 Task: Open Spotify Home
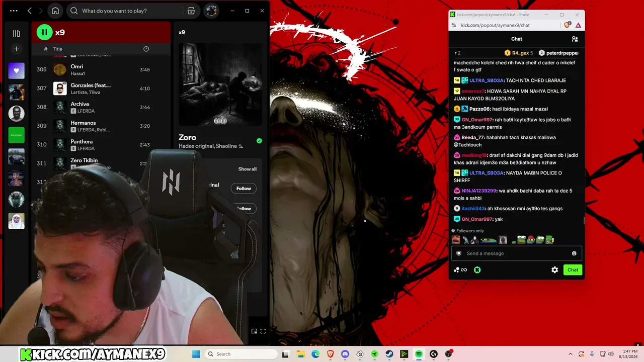(55, 11)
